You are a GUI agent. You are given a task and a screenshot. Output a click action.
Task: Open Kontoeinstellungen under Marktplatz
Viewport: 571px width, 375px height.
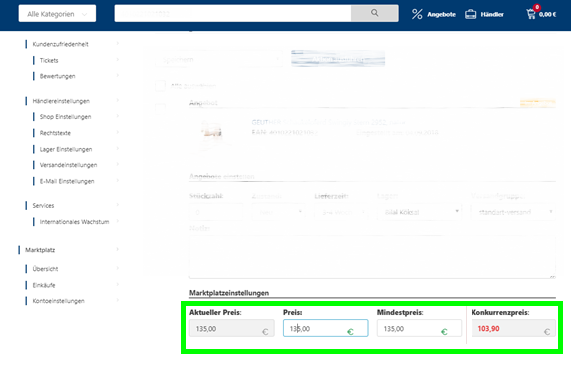[59, 301]
